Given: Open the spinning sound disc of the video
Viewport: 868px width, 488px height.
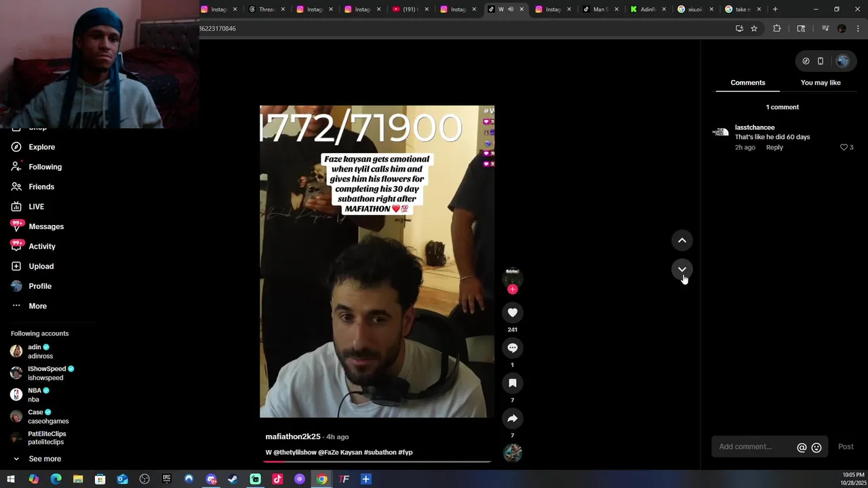Looking at the screenshot, I should [x=513, y=452].
